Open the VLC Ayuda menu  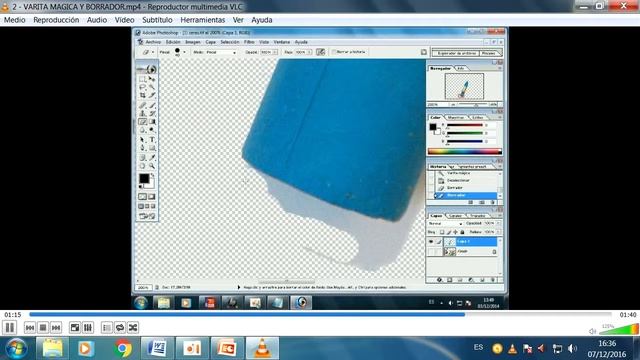[x=262, y=20]
